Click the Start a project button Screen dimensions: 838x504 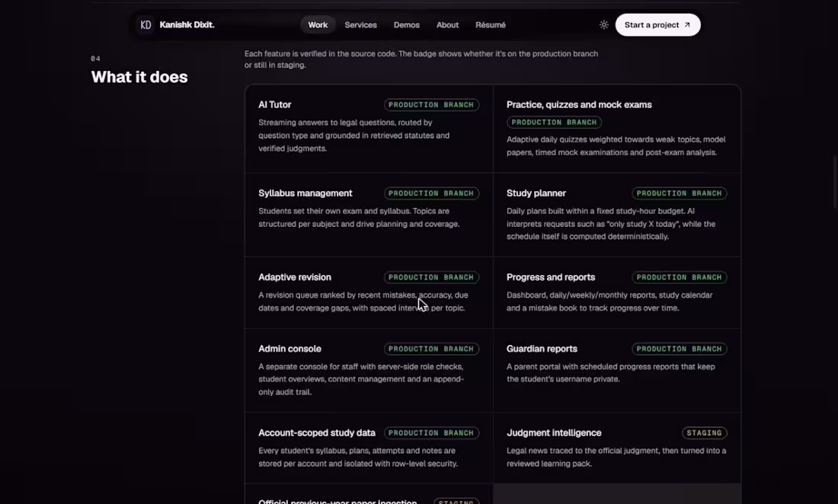click(x=657, y=25)
